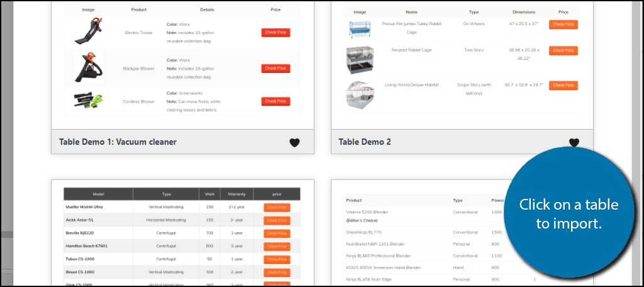Screen dimensions: 644x287
Task: Click 'Ninja BL456 Nutri Edge' row
Action: [369, 279]
